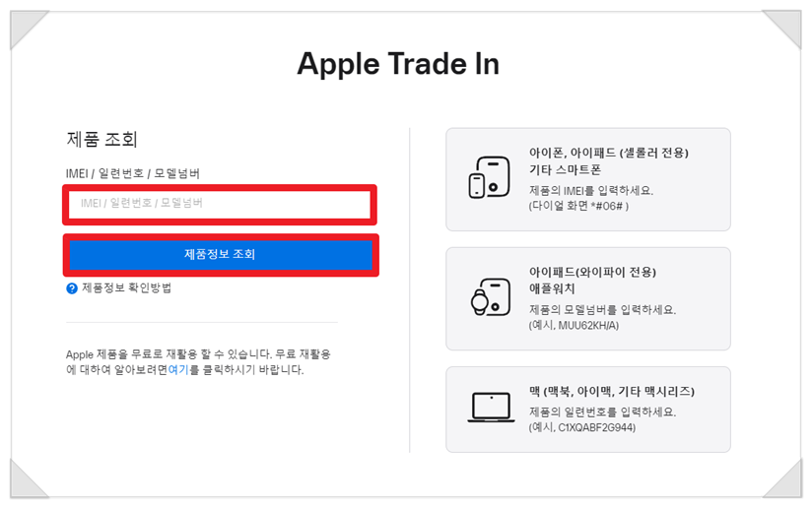Open the 제품정보 확인방법 link
This screenshot has height=508, width=812.
click(x=126, y=288)
